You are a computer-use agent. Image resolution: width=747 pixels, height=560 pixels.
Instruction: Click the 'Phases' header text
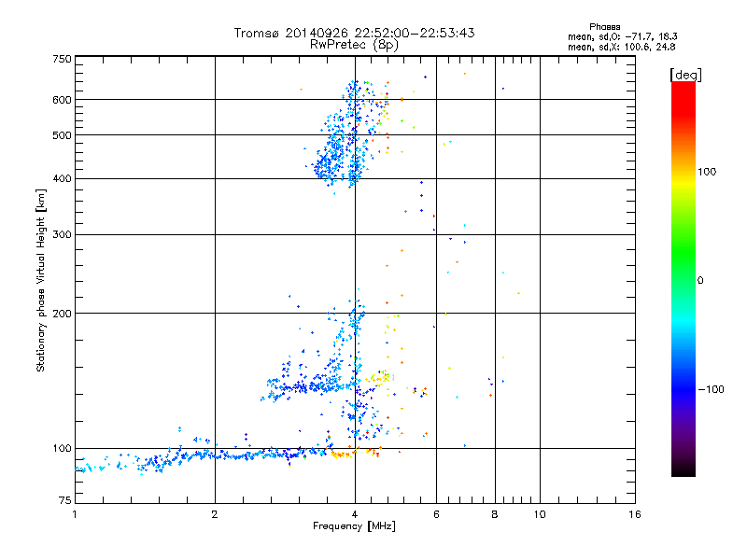[604, 27]
